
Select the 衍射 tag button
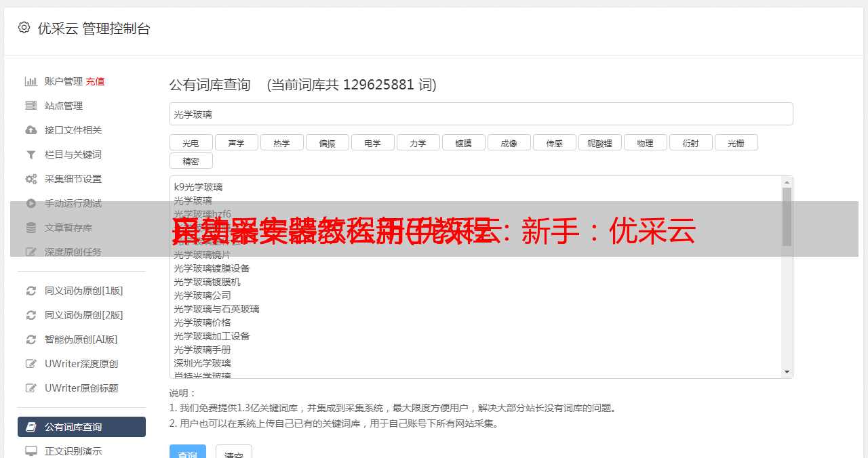pos(690,142)
